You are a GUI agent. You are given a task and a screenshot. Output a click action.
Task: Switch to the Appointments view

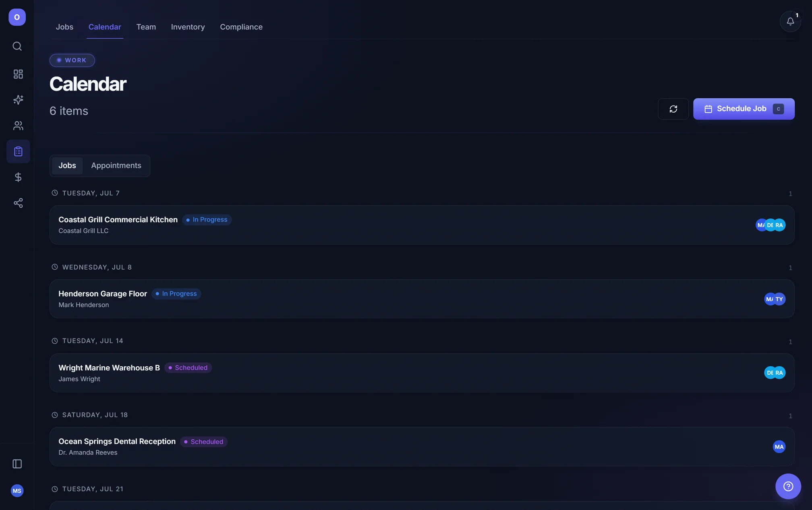click(116, 165)
